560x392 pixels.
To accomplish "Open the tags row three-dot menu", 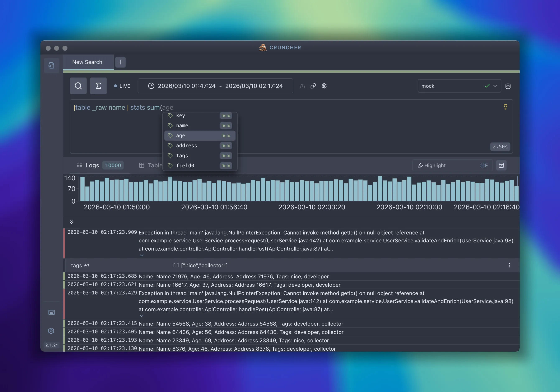I will coord(509,265).
